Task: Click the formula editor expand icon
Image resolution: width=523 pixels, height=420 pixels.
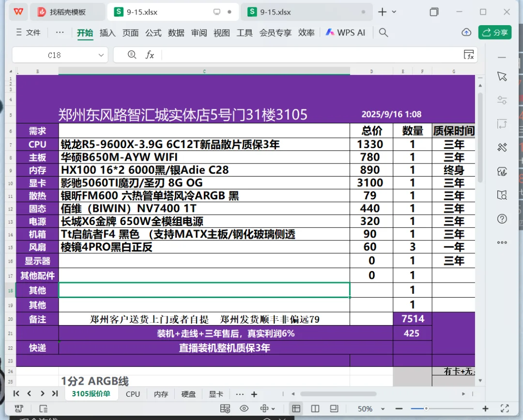Action: (x=469, y=55)
